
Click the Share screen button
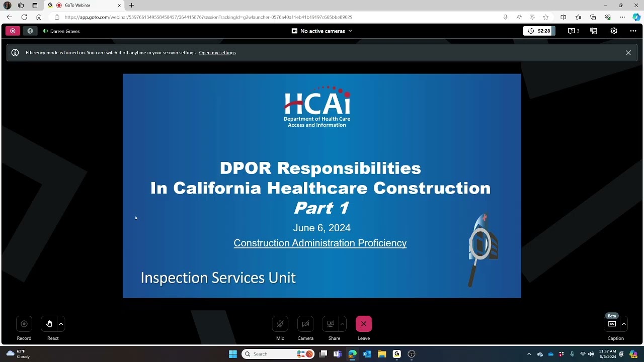point(331,324)
